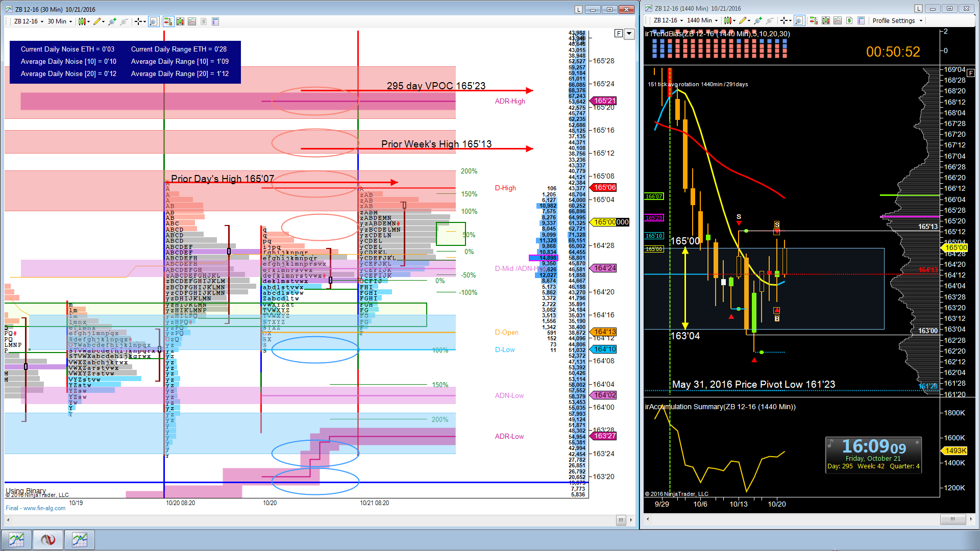Screen dimensions: 980x551
Task: Open indicators dialog in 30 Min chart
Action: (192, 21)
